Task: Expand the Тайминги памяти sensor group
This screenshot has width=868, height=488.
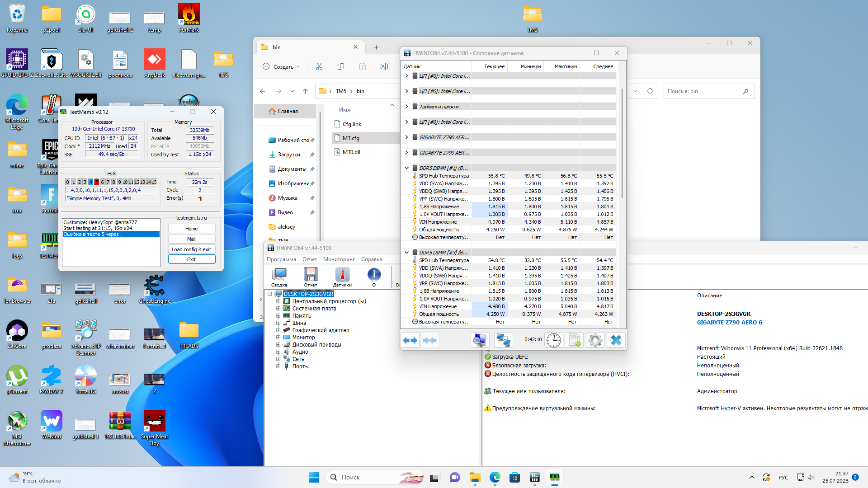Action: coord(406,107)
